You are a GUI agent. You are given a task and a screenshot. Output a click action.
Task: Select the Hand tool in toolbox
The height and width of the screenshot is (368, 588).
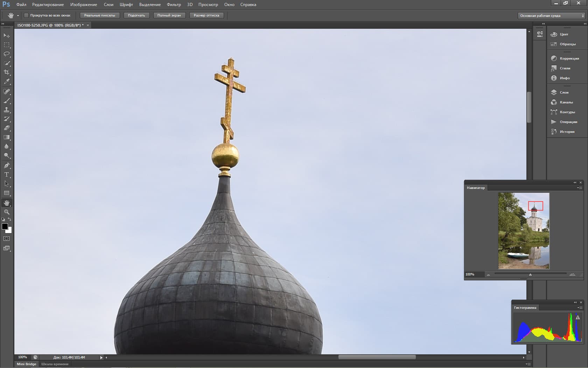pos(7,203)
